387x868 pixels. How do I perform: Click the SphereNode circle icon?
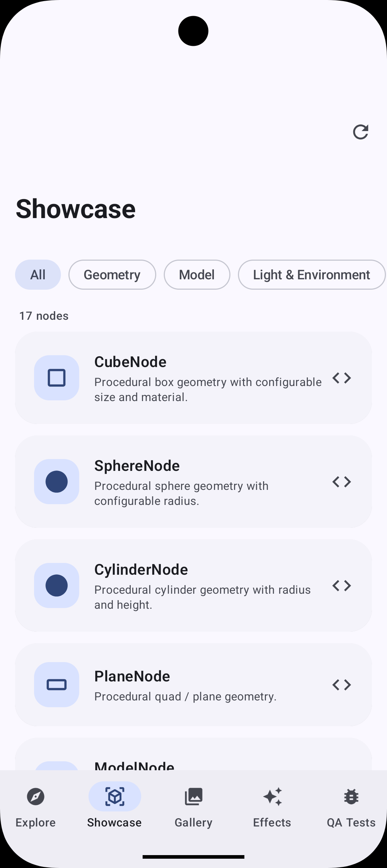[x=57, y=482]
